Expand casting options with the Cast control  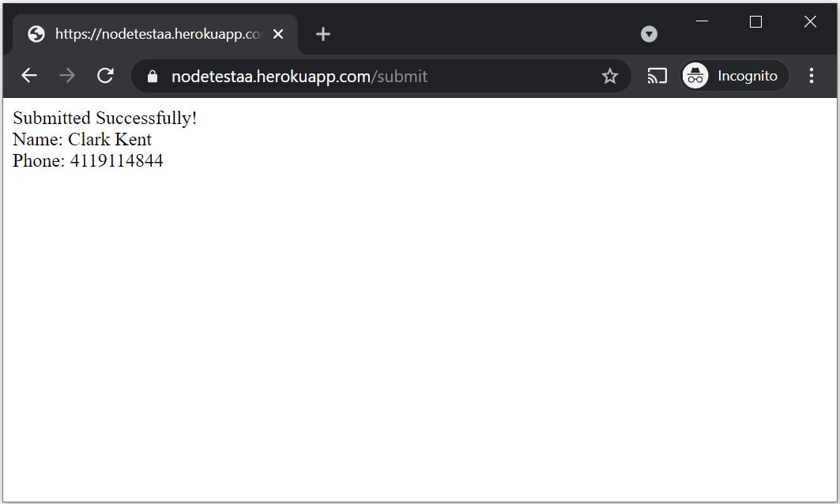coord(656,75)
